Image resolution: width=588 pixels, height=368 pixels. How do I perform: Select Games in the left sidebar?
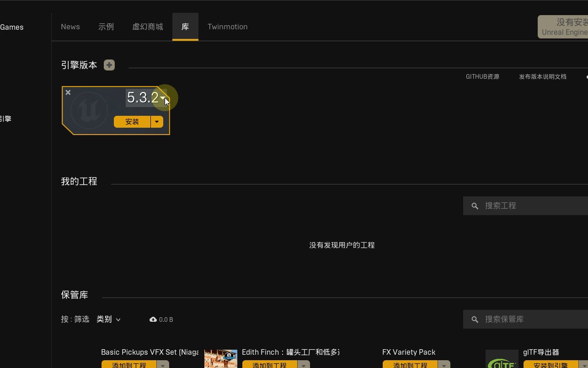point(12,27)
